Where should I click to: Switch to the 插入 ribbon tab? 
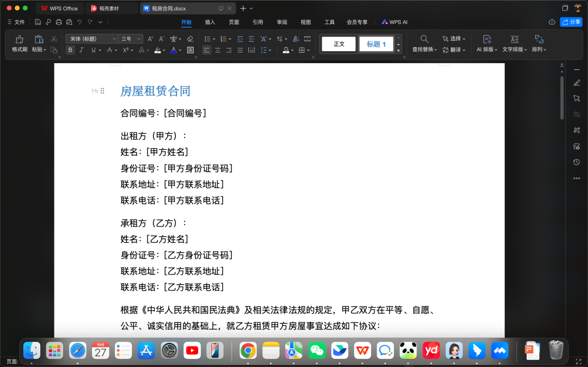coord(210,22)
